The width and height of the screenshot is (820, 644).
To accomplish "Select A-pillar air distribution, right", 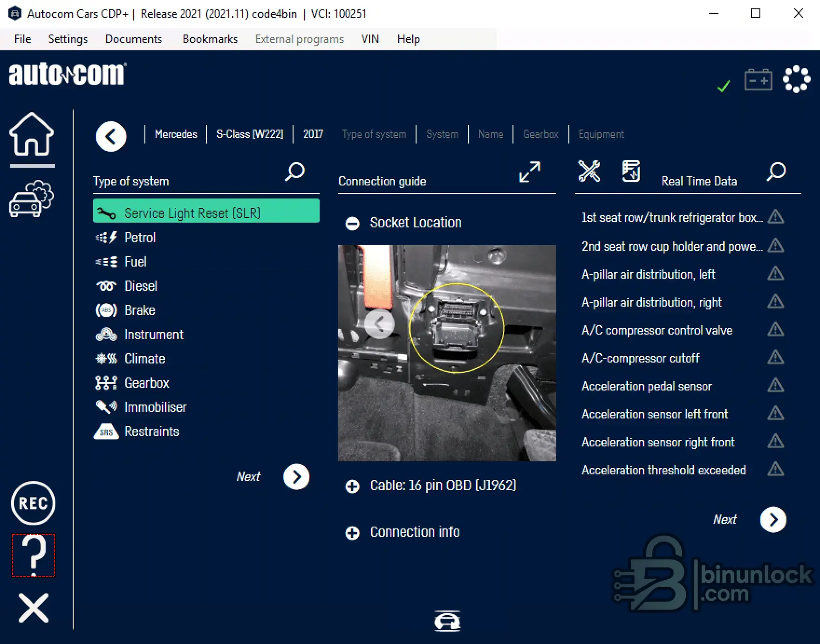I will click(652, 302).
